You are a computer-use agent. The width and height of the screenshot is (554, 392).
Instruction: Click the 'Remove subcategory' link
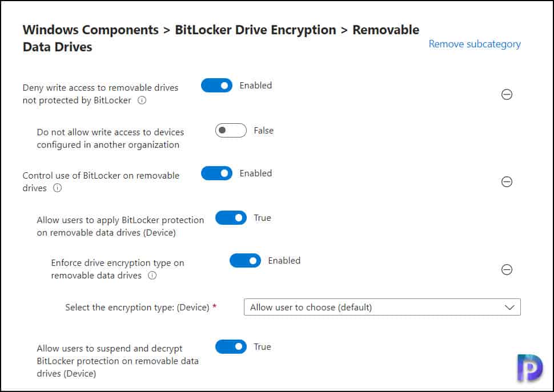coord(474,44)
